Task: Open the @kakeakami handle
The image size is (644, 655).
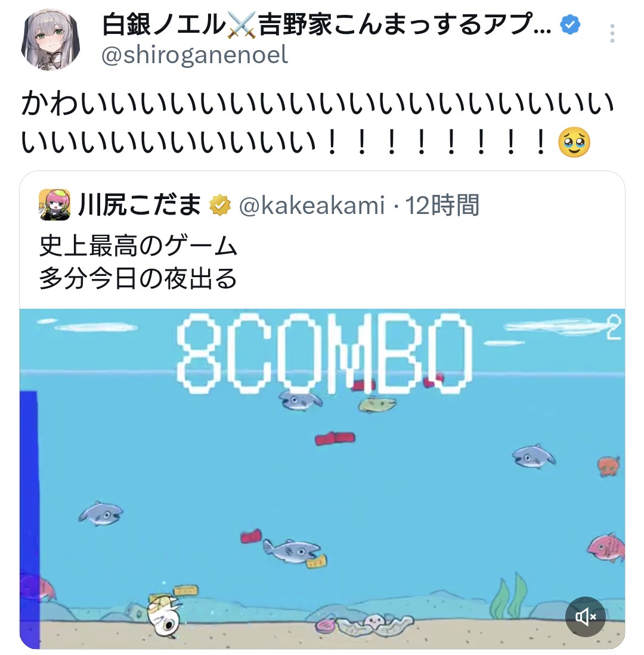Action: [x=311, y=206]
